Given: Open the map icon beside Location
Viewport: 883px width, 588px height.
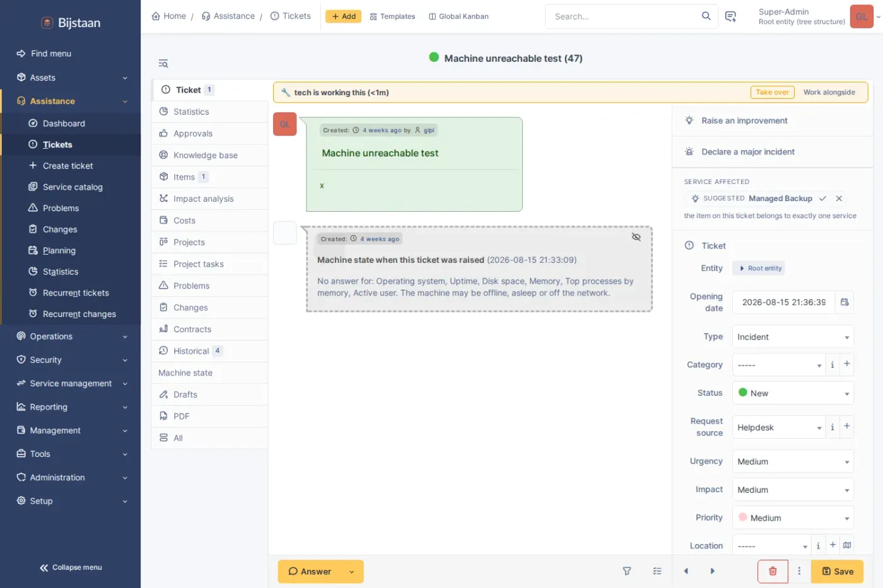Looking at the screenshot, I should [847, 546].
